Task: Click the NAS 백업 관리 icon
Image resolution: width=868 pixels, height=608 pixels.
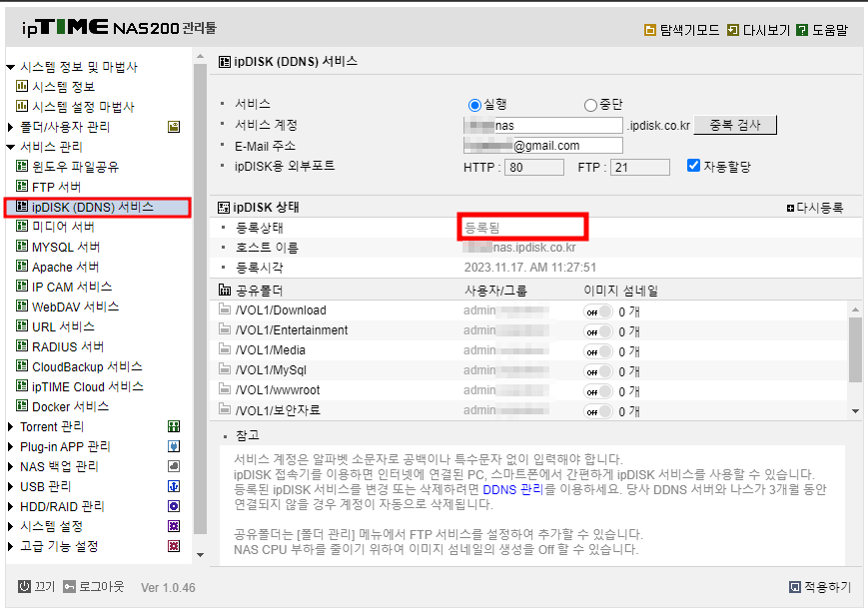Action: [x=174, y=466]
